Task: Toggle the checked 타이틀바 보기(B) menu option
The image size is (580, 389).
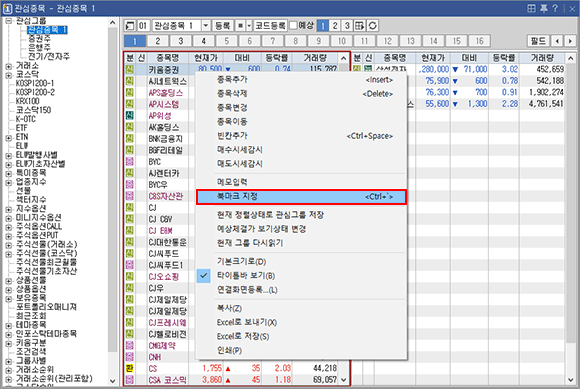Action: click(x=301, y=275)
